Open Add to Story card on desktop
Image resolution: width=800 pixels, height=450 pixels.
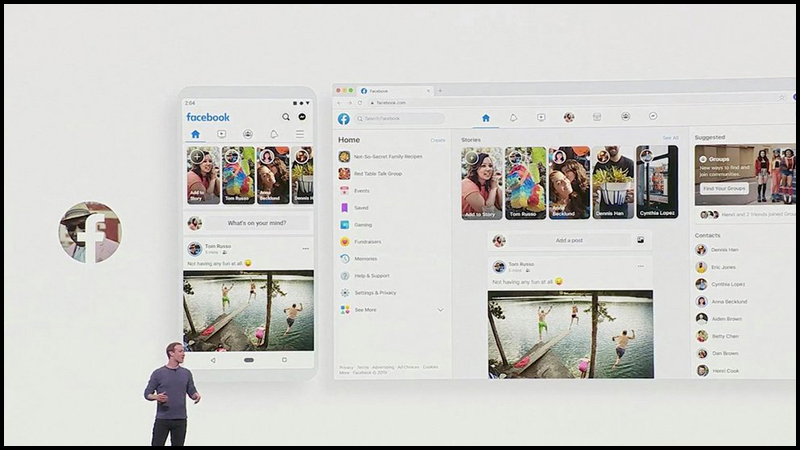click(x=482, y=183)
